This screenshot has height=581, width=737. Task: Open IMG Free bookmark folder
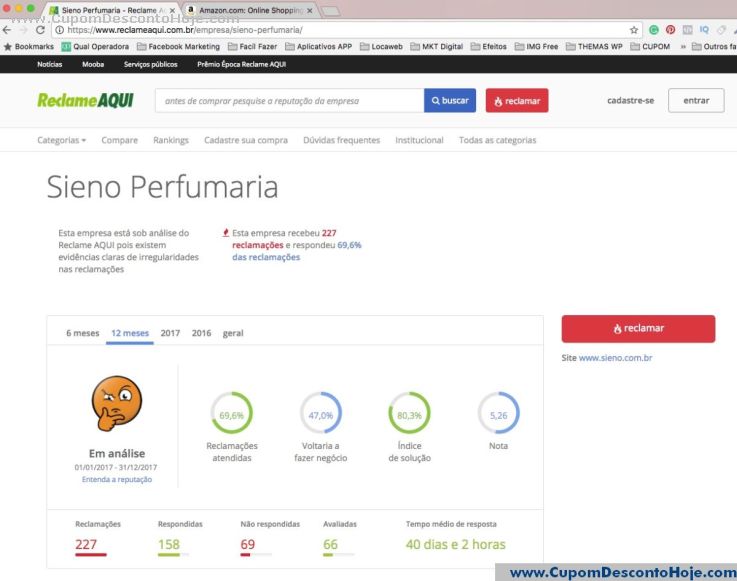(x=536, y=47)
